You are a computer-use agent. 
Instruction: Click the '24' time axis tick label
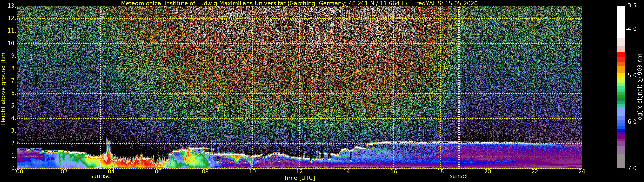click(x=582, y=172)
